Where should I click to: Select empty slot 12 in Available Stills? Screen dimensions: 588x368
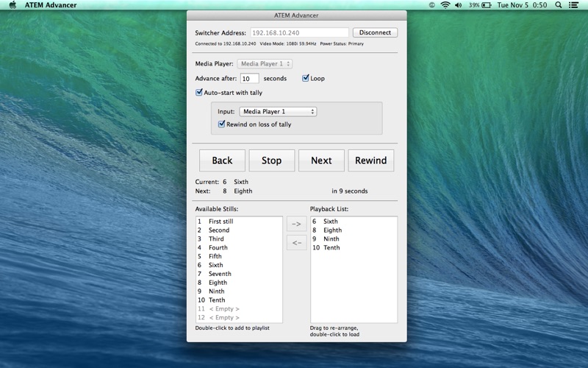click(x=239, y=317)
